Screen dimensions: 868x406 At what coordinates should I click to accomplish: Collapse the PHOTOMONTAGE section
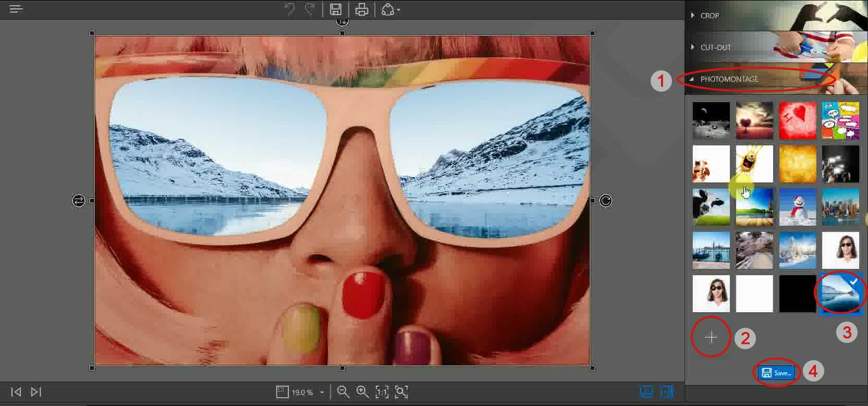click(x=729, y=79)
